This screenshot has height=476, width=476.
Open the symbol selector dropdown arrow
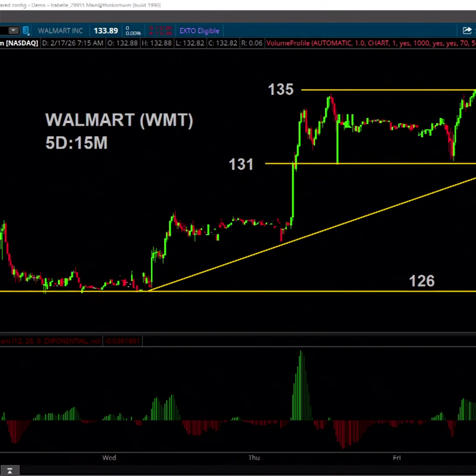pyautogui.click(x=13, y=31)
